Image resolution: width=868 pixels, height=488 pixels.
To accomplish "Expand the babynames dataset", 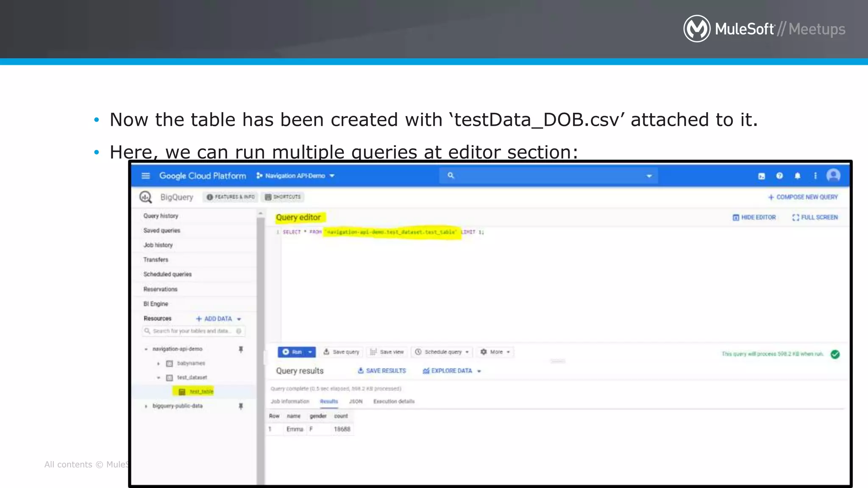I will [x=158, y=363].
